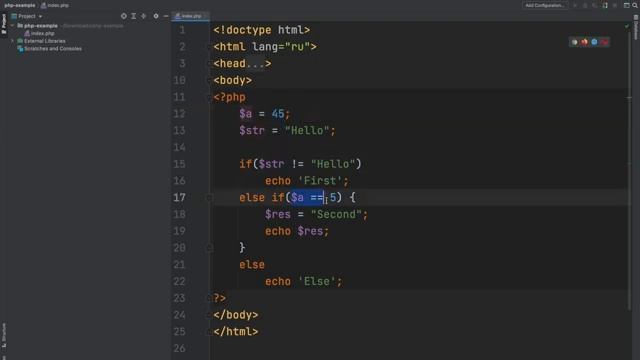This screenshot has height=360, width=640.
Task: Open Structure tool window sidebar button
Action: (x=4, y=336)
